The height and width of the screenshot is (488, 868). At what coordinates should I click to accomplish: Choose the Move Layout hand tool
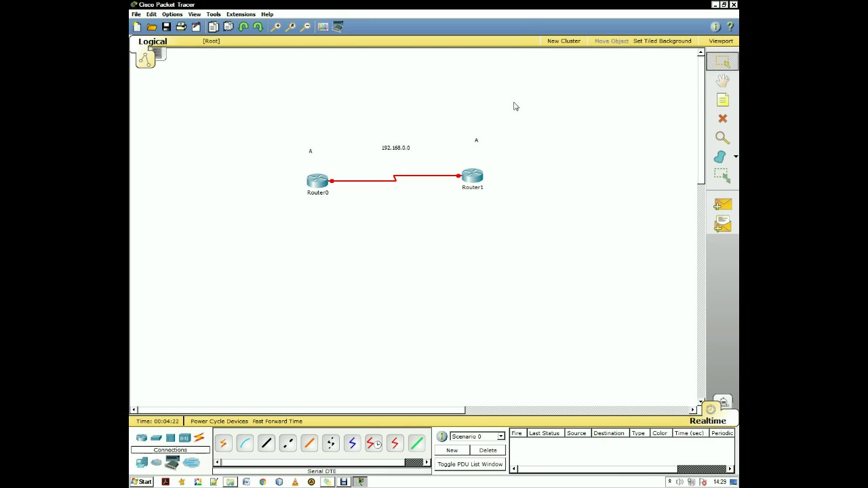722,81
